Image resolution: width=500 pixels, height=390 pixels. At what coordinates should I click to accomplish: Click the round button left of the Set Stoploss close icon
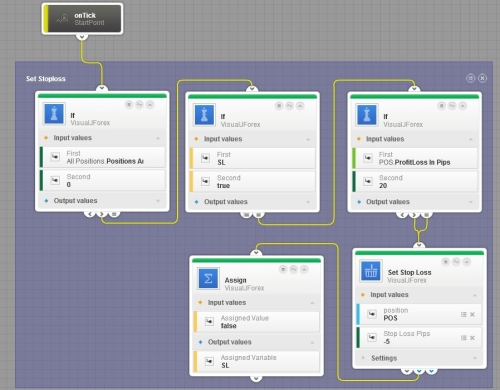[x=471, y=78]
